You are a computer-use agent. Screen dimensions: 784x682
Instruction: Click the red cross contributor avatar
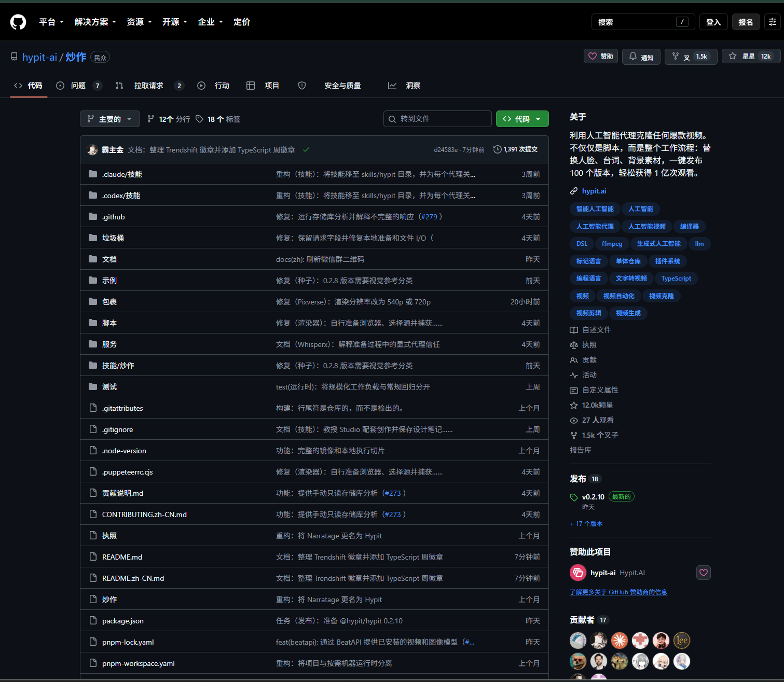pos(640,641)
